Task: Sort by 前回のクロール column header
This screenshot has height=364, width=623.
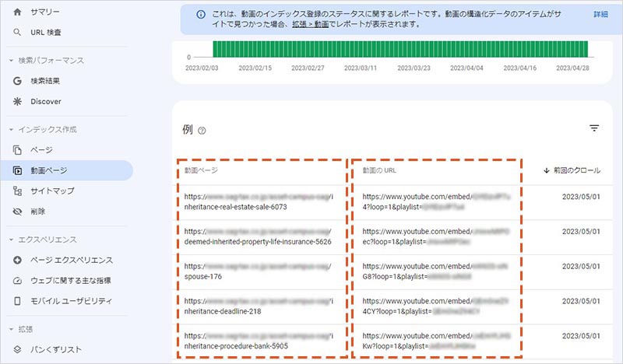Action: tap(572, 170)
